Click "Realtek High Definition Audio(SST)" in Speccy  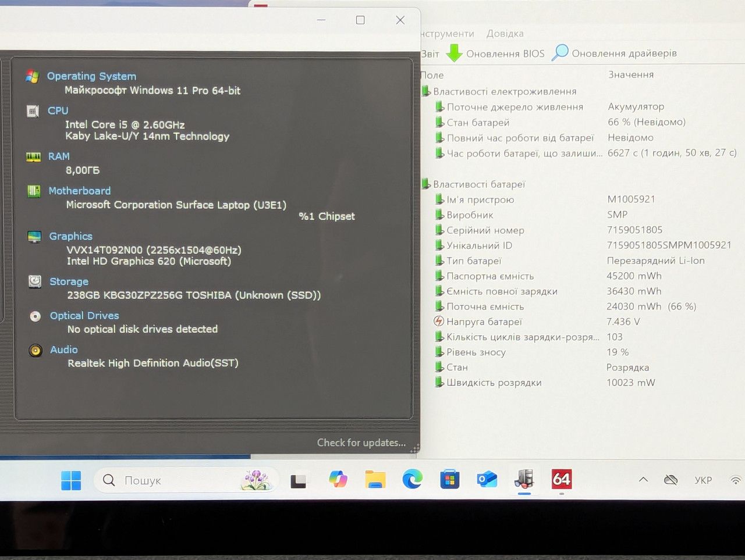pyautogui.click(x=153, y=363)
